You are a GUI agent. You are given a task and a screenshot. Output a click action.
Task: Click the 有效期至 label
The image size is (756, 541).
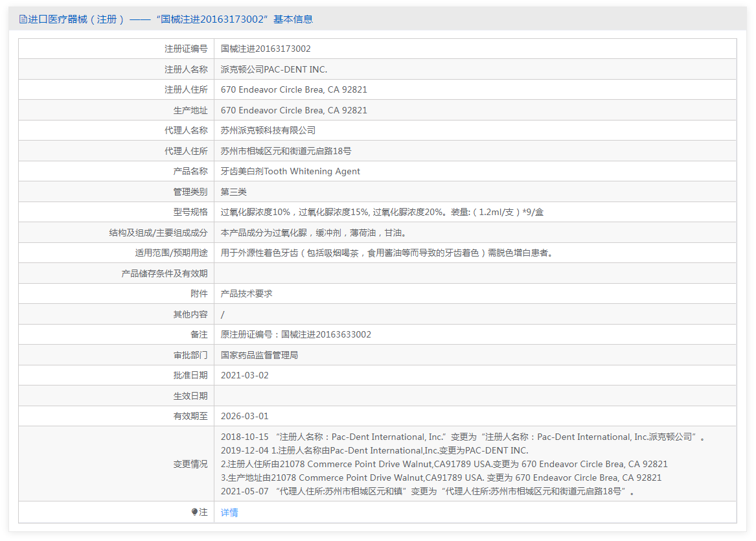tap(190, 416)
